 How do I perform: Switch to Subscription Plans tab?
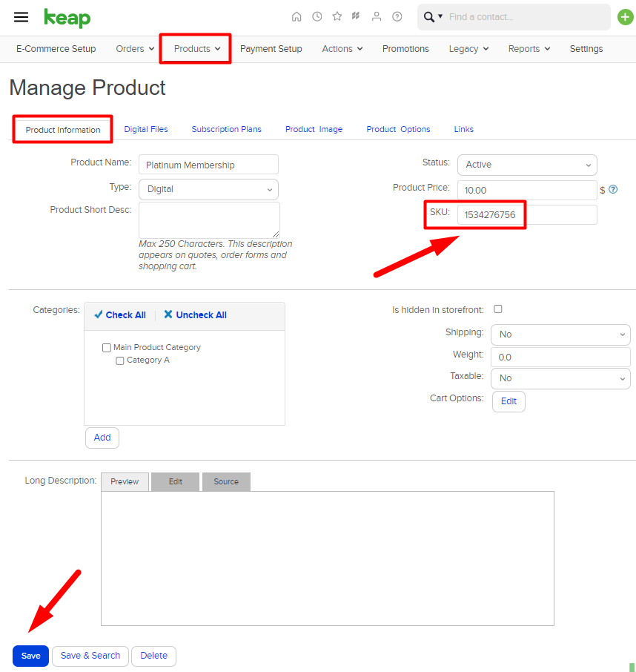(x=226, y=129)
